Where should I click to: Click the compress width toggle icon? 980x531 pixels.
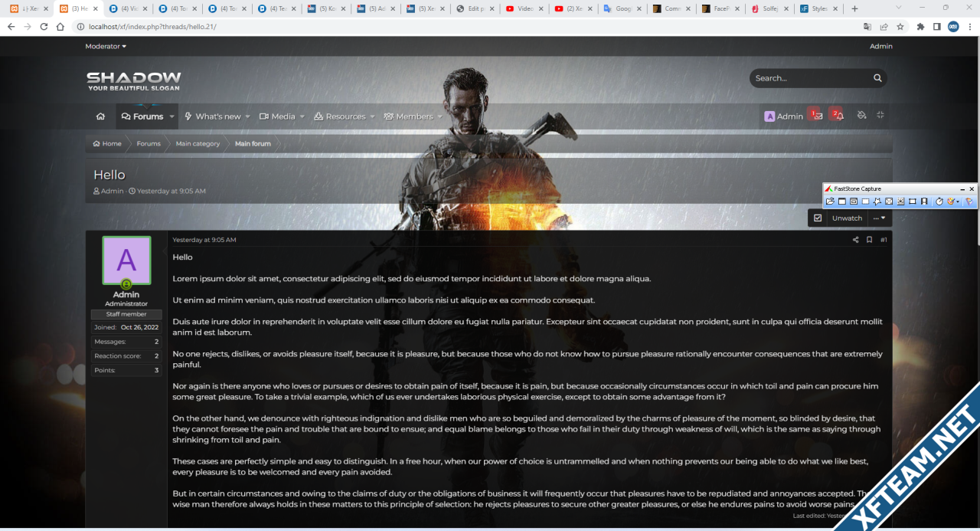[880, 116]
